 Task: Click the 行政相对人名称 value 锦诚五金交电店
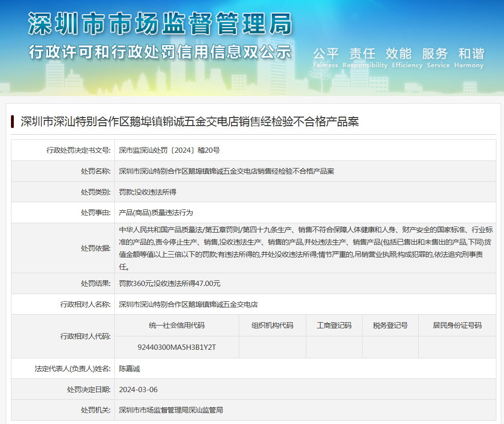coord(188,305)
